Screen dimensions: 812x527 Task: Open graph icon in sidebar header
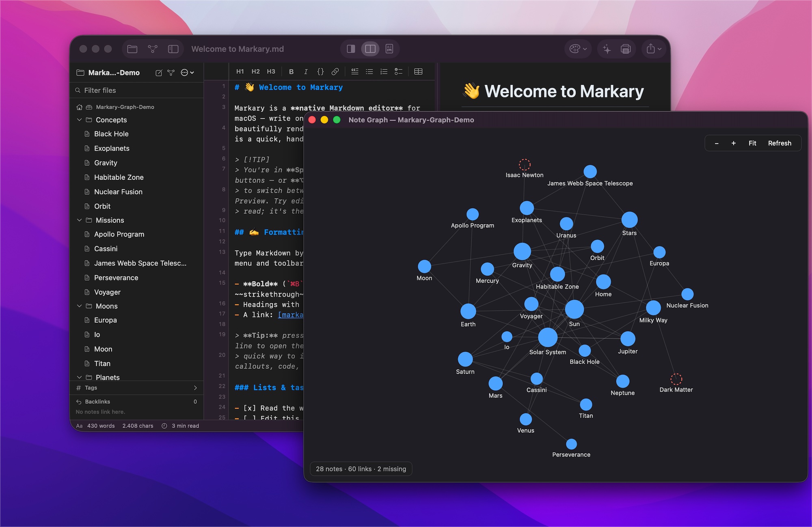171,73
